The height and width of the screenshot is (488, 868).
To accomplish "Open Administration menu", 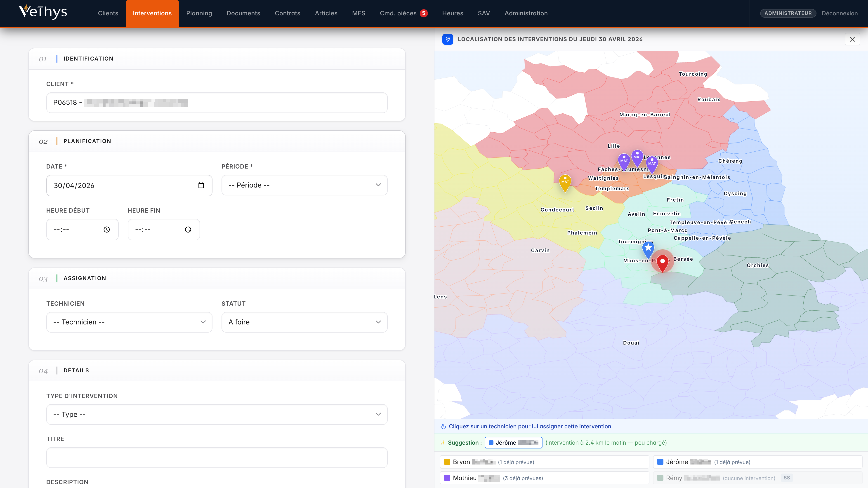I will pos(526,13).
